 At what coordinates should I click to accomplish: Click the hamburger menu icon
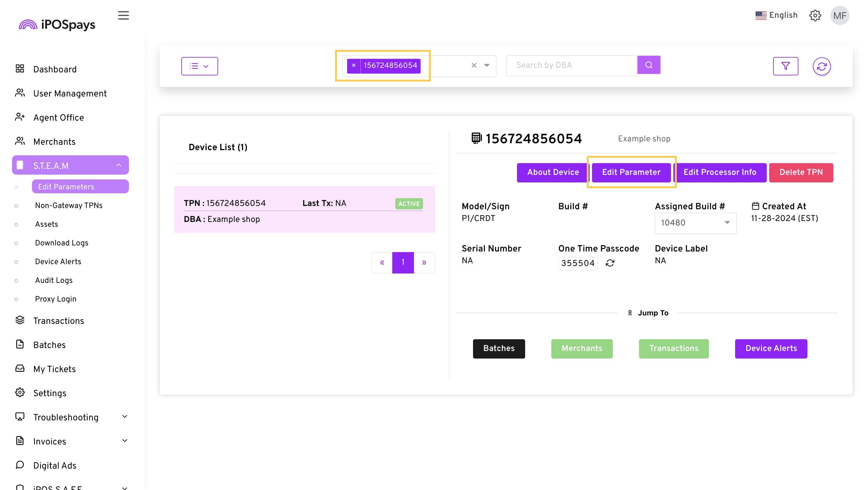pyautogui.click(x=123, y=15)
